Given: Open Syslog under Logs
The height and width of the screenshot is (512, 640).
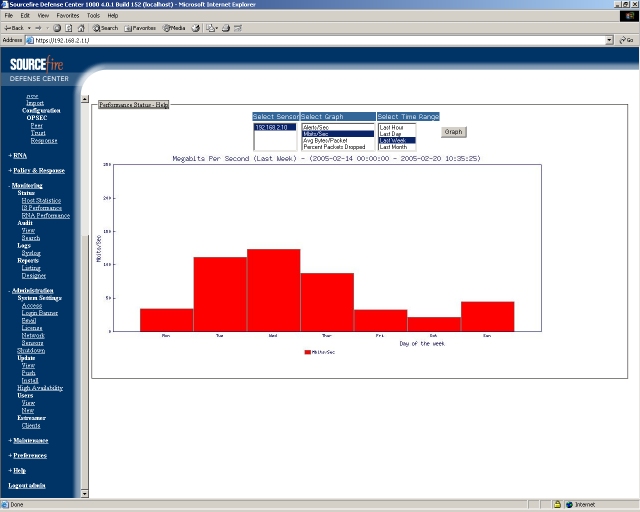Looking at the screenshot, I should 31,253.
